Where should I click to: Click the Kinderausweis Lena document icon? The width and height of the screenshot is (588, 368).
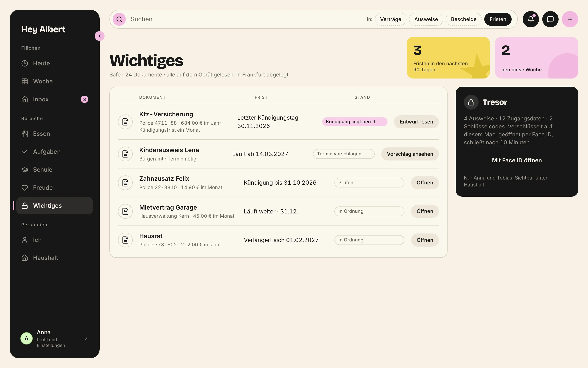(x=125, y=154)
